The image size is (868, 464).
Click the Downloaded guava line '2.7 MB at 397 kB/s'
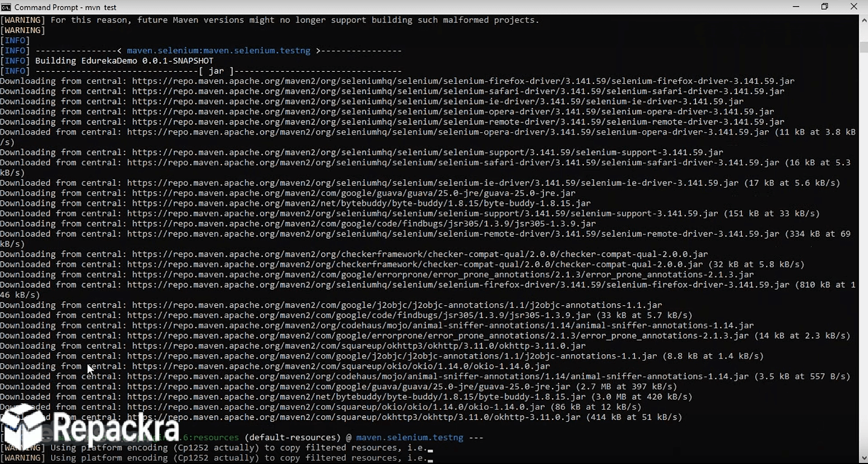pos(338,386)
